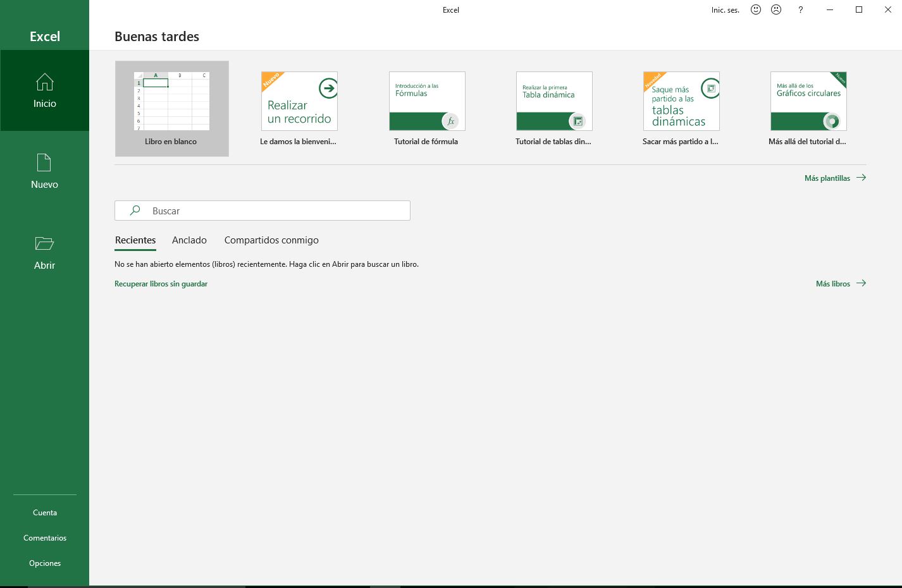Open the Nuevo document icon in the sidebar
Screen dimensions: 902x588
pos(44,162)
